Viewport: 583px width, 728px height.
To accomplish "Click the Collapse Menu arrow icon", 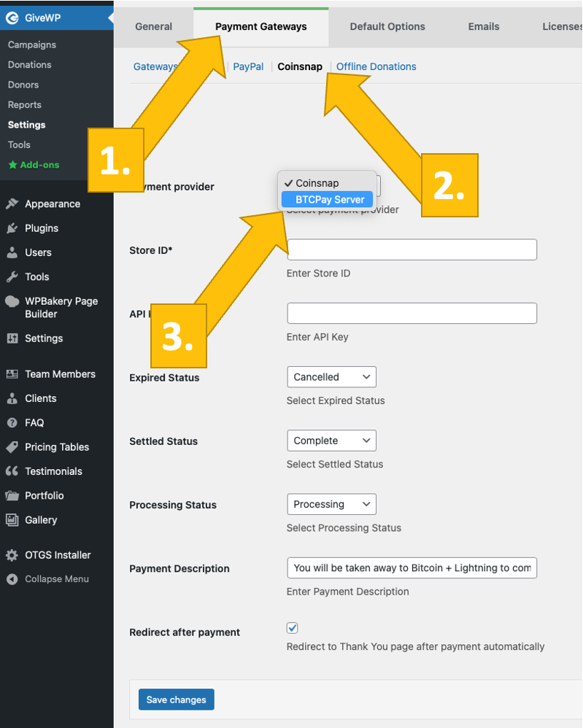I will (12, 579).
